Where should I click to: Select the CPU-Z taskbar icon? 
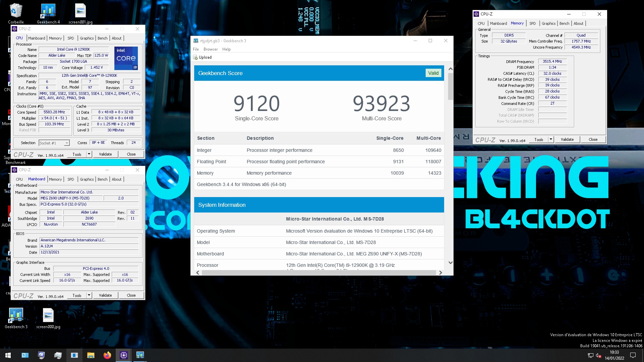click(x=123, y=355)
